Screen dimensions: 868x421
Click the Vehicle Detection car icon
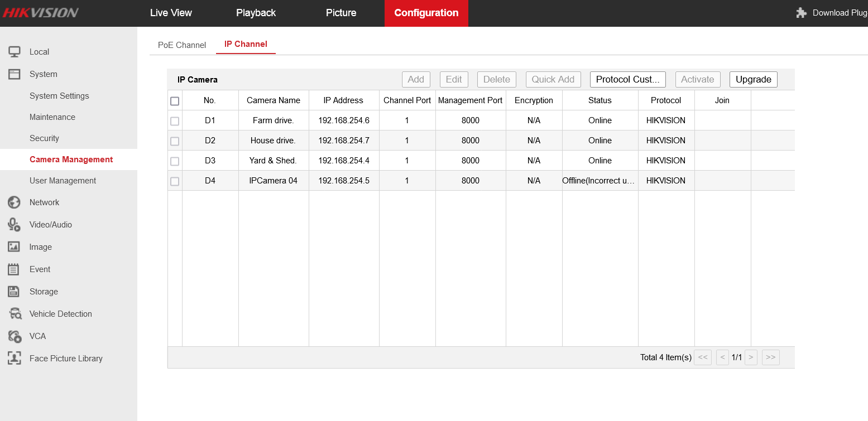click(15, 314)
